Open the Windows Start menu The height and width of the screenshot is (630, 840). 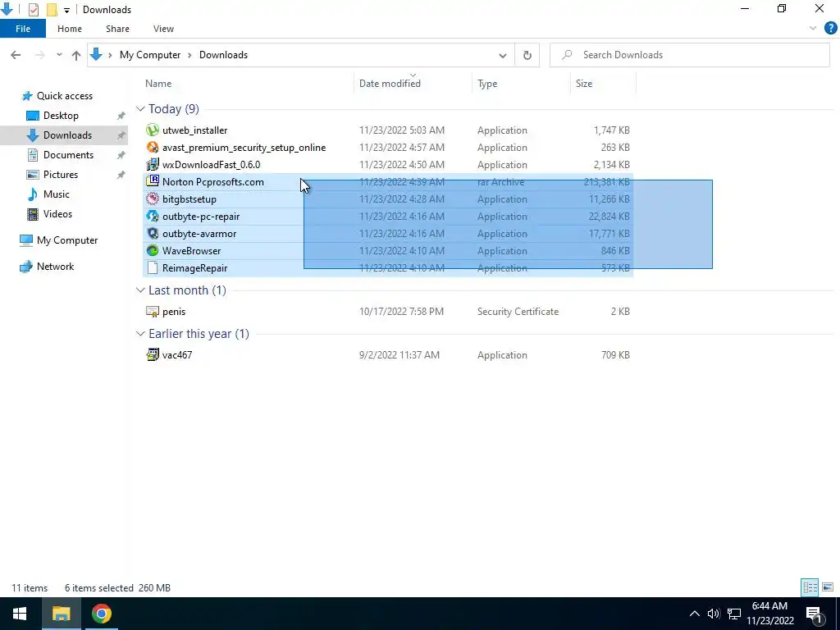[x=20, y=614]
